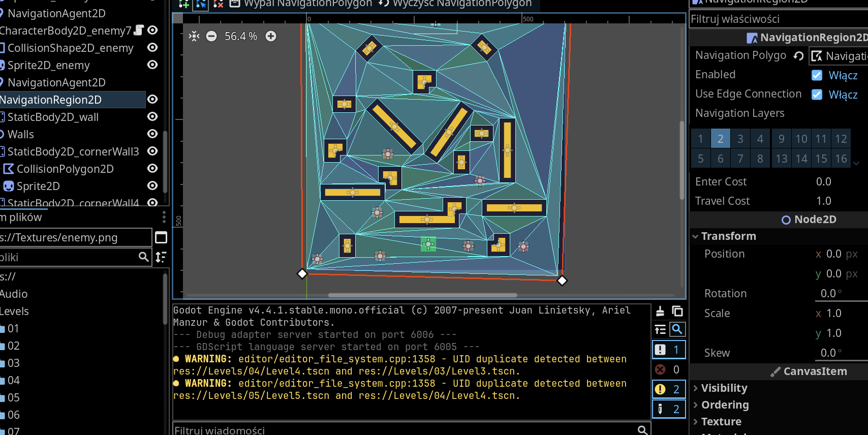Open filesystem panel three-dot menu

point(164,217)
